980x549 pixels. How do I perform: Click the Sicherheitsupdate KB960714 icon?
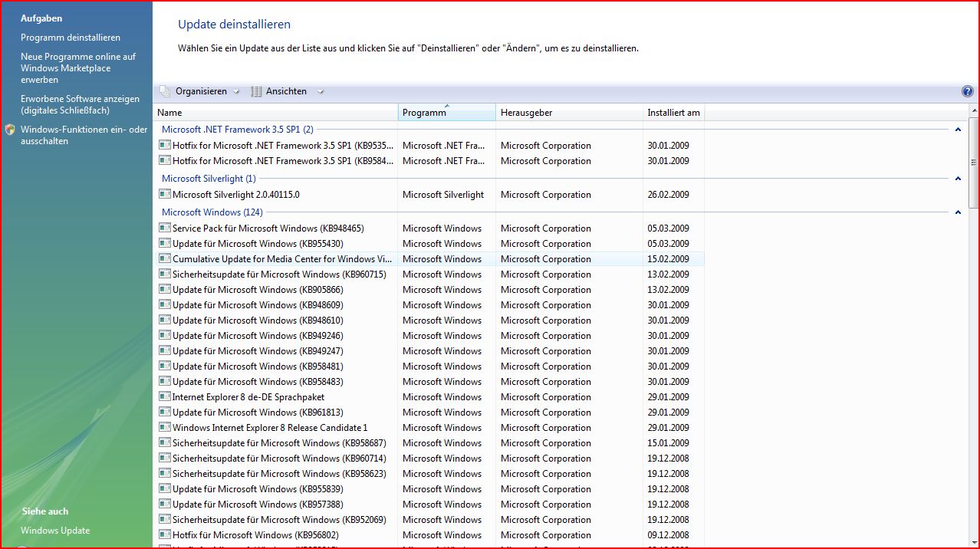click(x=164, y=458)
